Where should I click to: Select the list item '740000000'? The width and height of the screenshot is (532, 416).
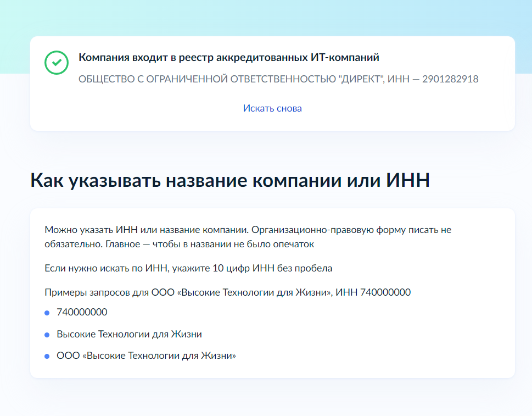82,312
